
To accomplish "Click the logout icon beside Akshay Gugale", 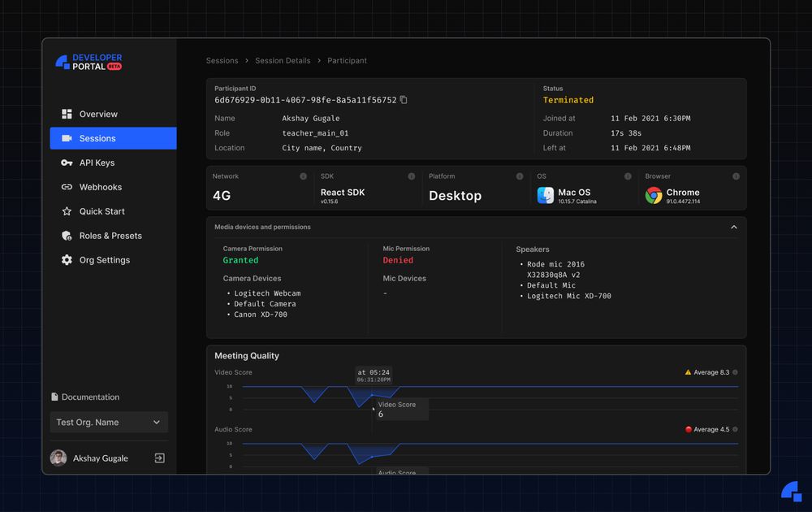I will click(x=160, y=458).
